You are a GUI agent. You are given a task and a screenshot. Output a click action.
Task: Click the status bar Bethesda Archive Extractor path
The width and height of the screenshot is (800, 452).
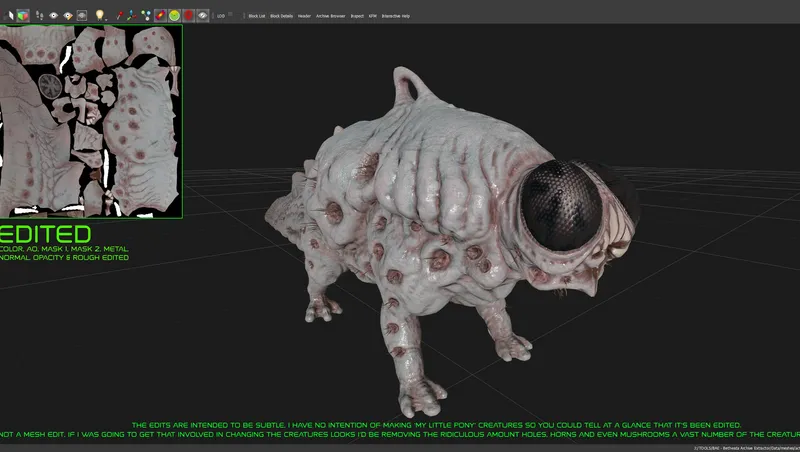click(x=746, y=448)
